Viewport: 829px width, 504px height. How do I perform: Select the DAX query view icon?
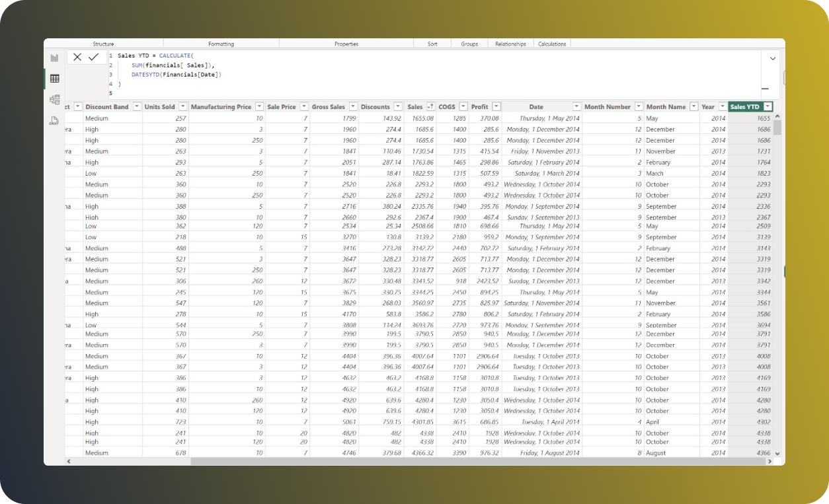point(54,120)
